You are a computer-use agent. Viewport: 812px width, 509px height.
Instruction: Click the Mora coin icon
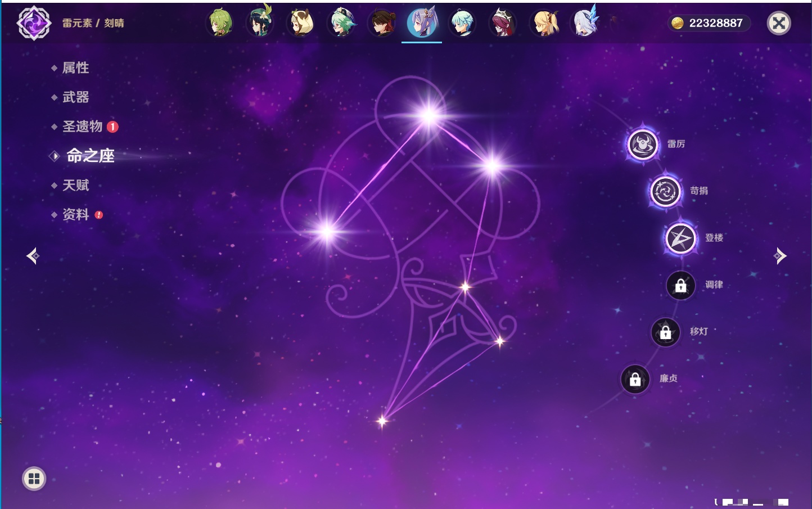[x=678, y=23]
